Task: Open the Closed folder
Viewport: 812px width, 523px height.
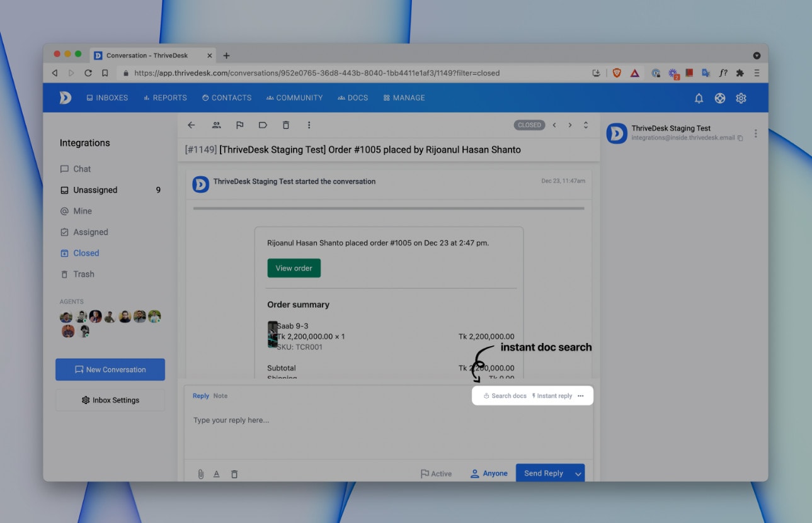Action: tap(80, 253)
